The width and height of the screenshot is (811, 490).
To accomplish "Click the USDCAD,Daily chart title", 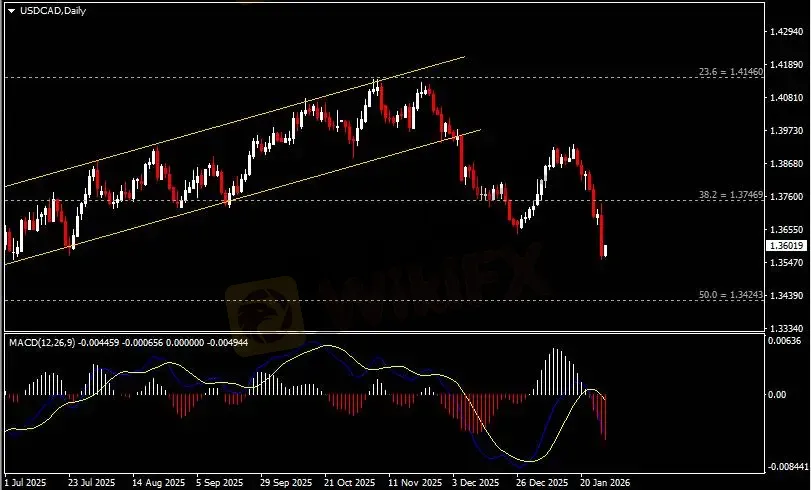I will pyautogui.click(x=46, y=10).
